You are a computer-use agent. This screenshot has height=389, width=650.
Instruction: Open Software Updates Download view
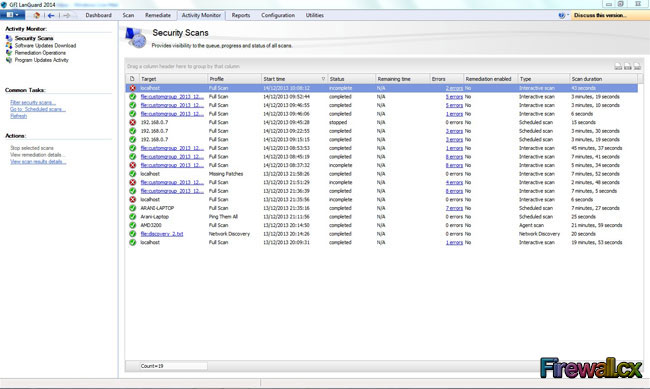pyautogui.click(x=45, y=46)
